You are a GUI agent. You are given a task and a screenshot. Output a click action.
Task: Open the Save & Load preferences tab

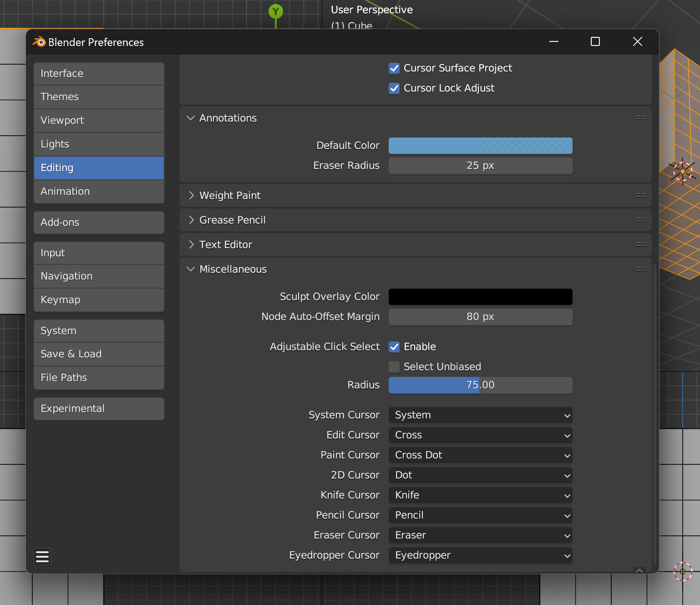point(99,354)
